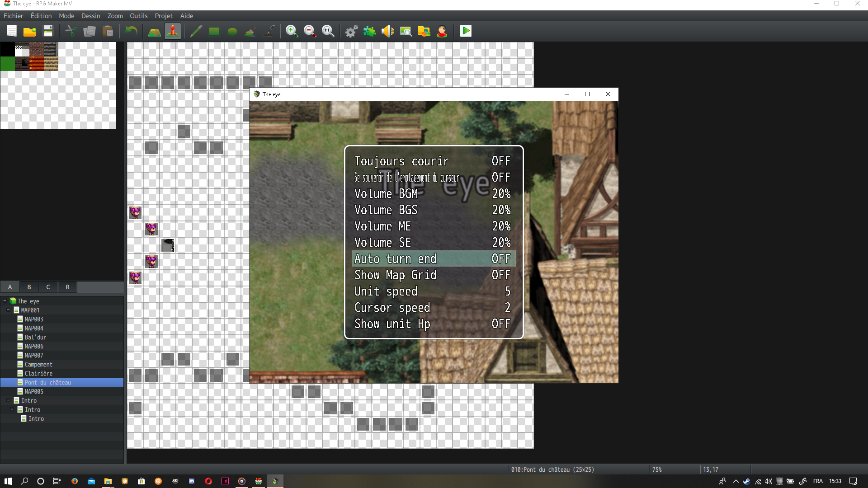Switch to Map editing mode icon

pyautogui.click(x=155, y=31)
